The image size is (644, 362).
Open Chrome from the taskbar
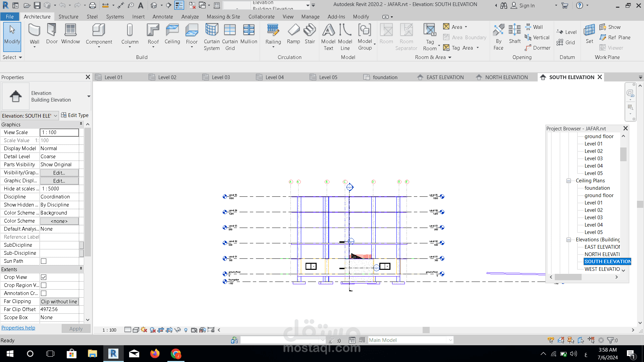tap(176, 354)
